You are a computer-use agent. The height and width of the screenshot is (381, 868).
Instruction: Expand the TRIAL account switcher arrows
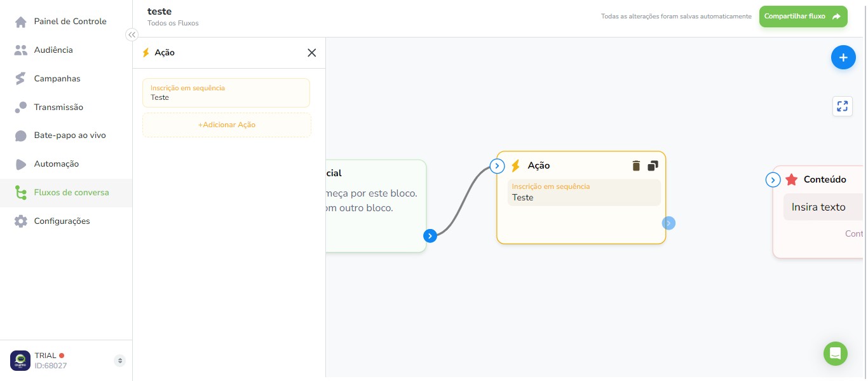pos(119,361)
